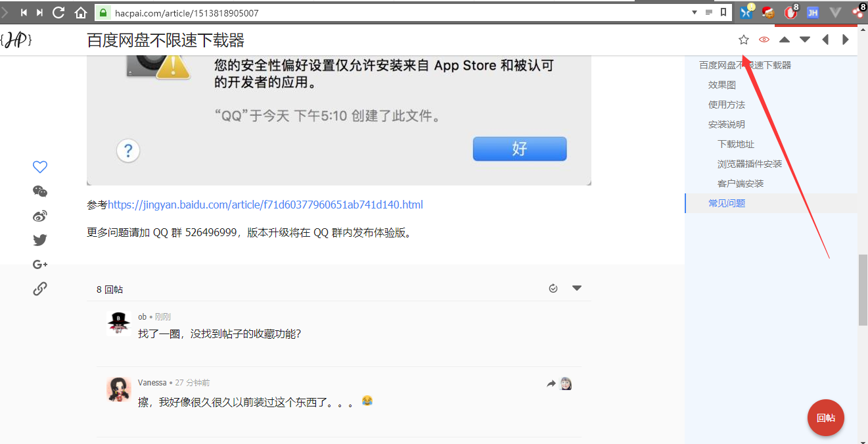Share article via Weibo icon
This screenshot has width=868, height=444.
[40, 216]
